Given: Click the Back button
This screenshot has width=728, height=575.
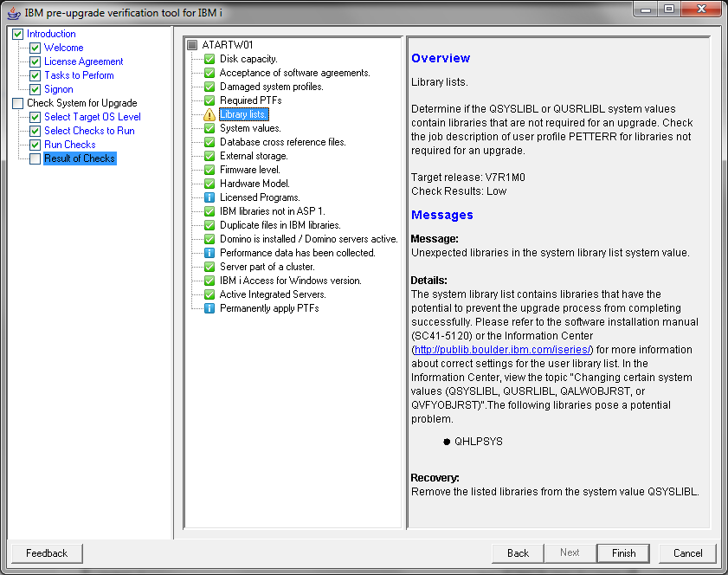Looking at the screenshot, I should (518, 553).
